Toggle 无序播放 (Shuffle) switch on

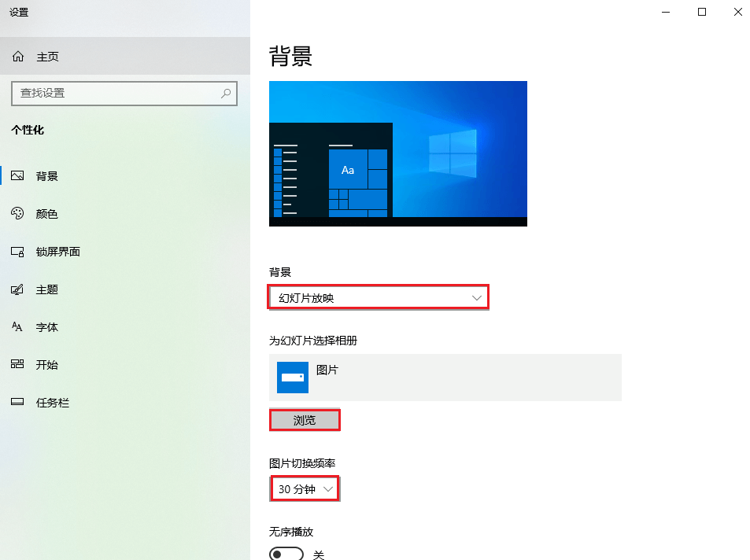tap(286, 553)
